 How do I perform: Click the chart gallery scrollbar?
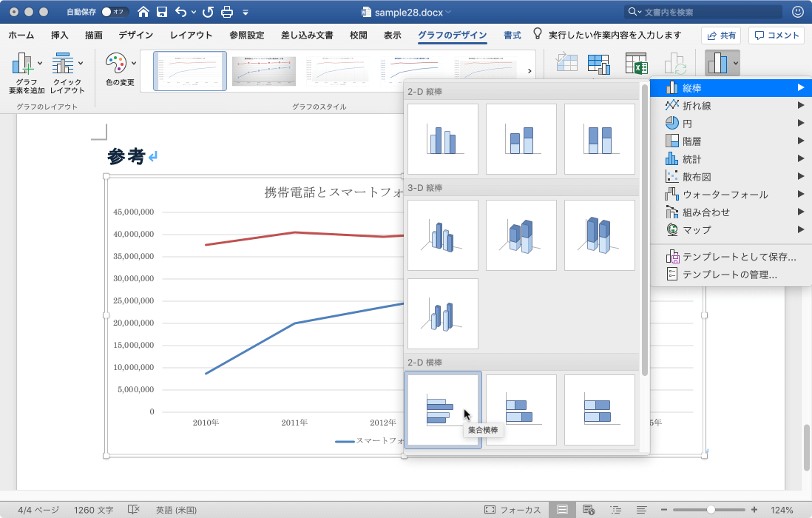[645, 231]
